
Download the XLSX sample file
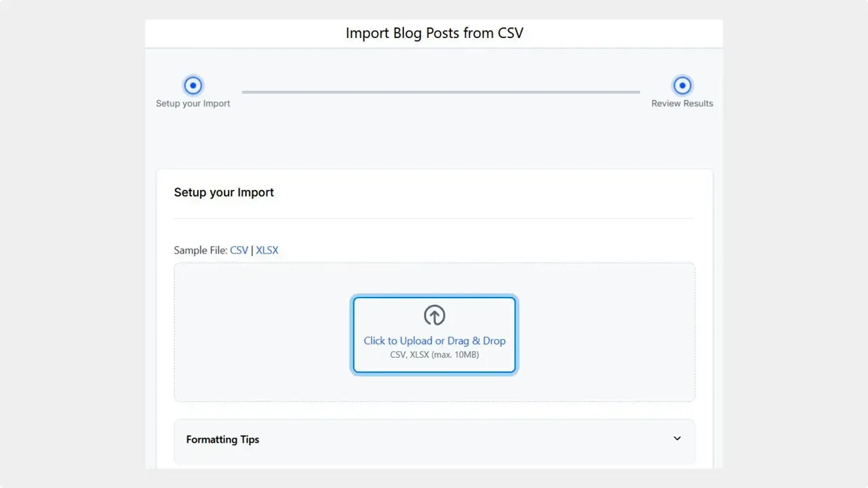267,250
